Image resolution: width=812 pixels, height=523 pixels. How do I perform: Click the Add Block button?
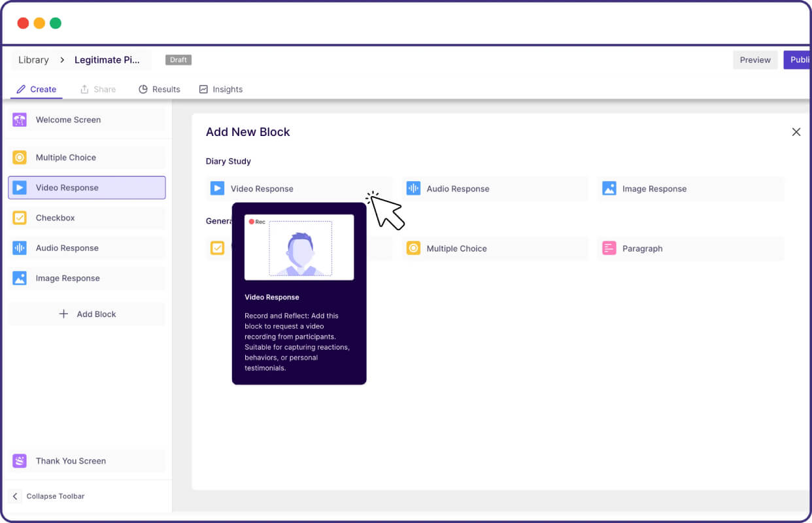(87, 314)
